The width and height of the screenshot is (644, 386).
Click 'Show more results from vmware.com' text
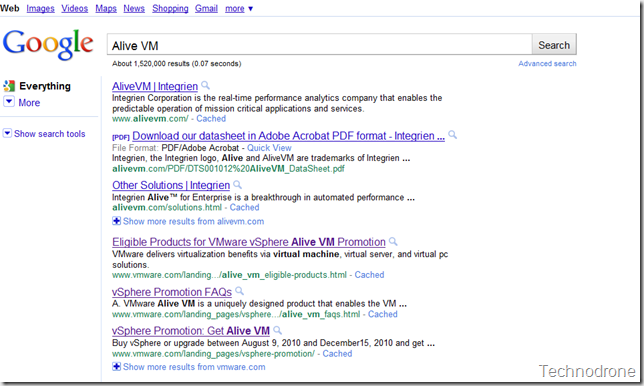point(194,367)
